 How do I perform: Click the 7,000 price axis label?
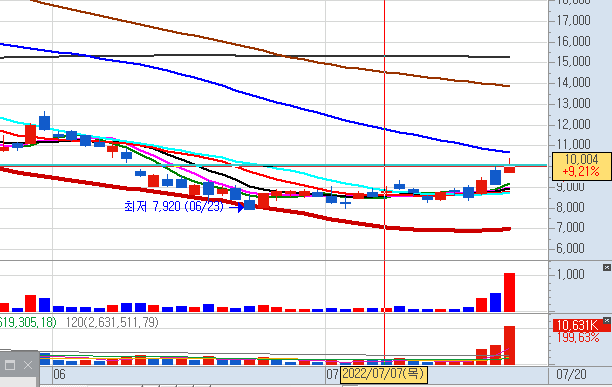pos(570,227)
